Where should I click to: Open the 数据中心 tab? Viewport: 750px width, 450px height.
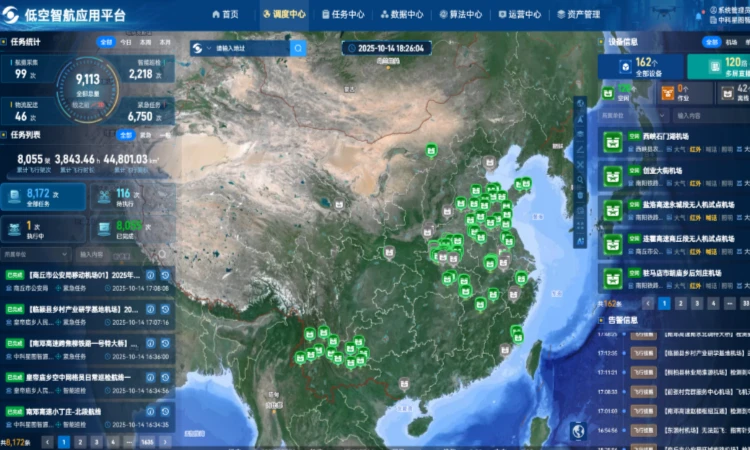click(402, 14)
